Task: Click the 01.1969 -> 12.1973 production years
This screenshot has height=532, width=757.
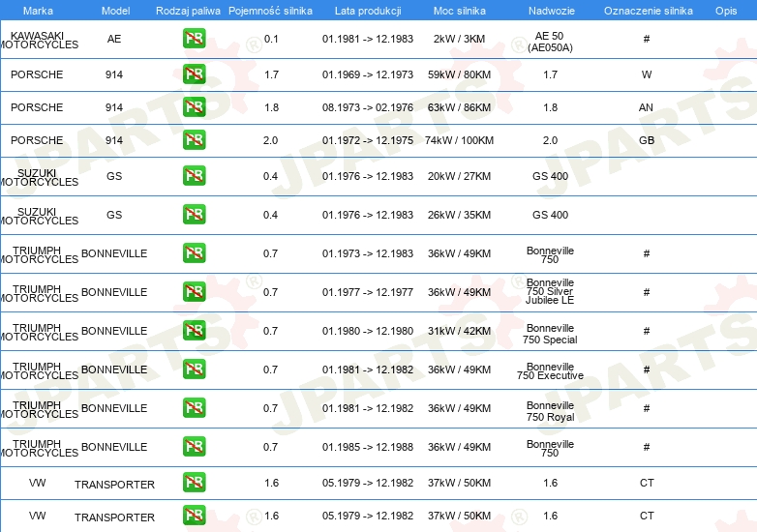Action: click(368, 74)
